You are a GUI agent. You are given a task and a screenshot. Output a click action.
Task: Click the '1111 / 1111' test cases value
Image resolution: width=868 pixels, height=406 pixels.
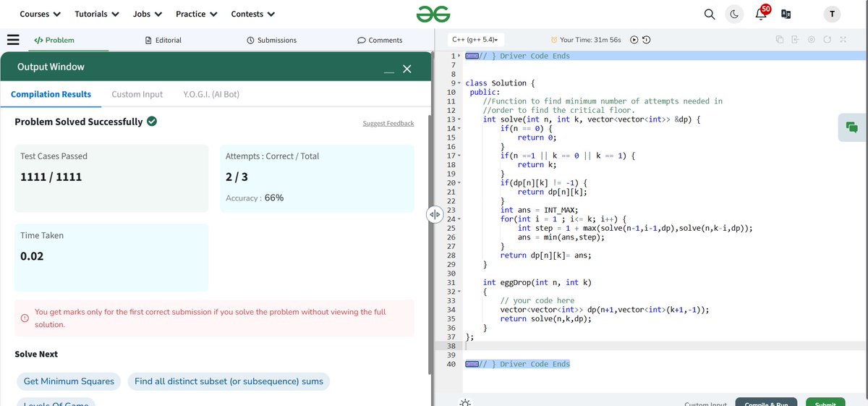click(x=51, y=177)
